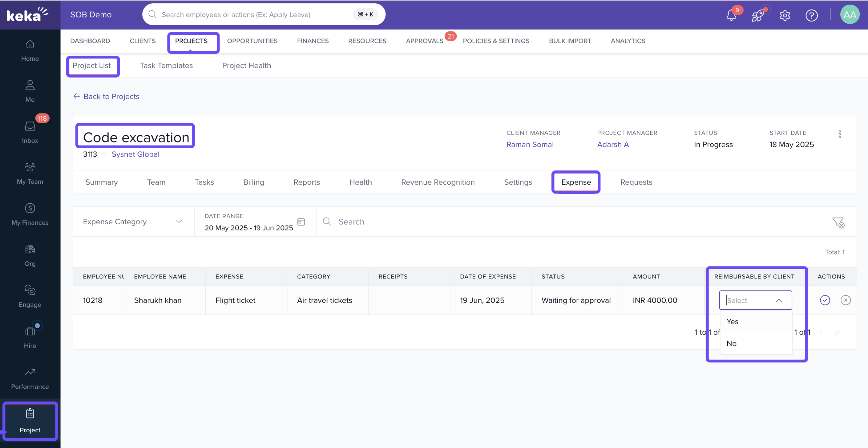Open the Sysnet Global client link

pyautogui.click(x=135, y=154)
